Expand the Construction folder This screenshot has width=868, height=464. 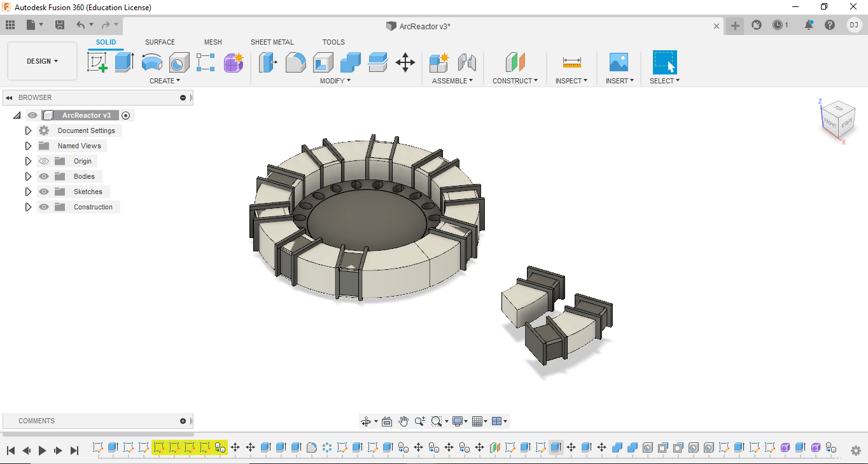(28, 207)
